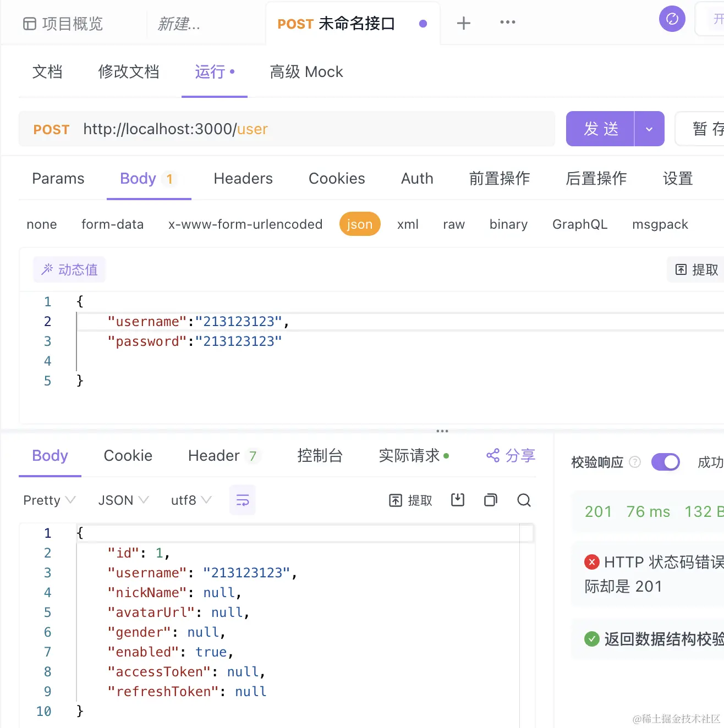Screen dimensions: 724x728
Task: Expand the 发送 dropdown arrow
Action: tap(649, 129)
